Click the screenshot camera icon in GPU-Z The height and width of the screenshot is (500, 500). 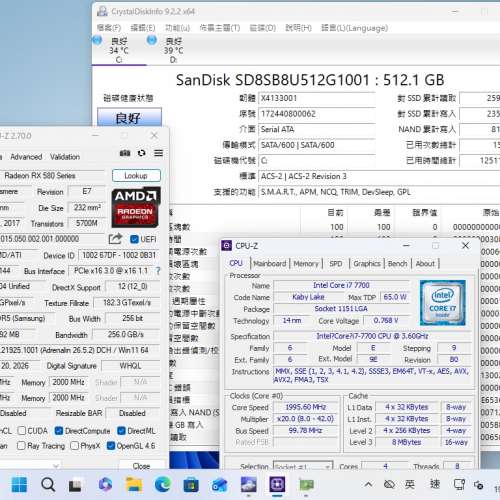point(125,153)
